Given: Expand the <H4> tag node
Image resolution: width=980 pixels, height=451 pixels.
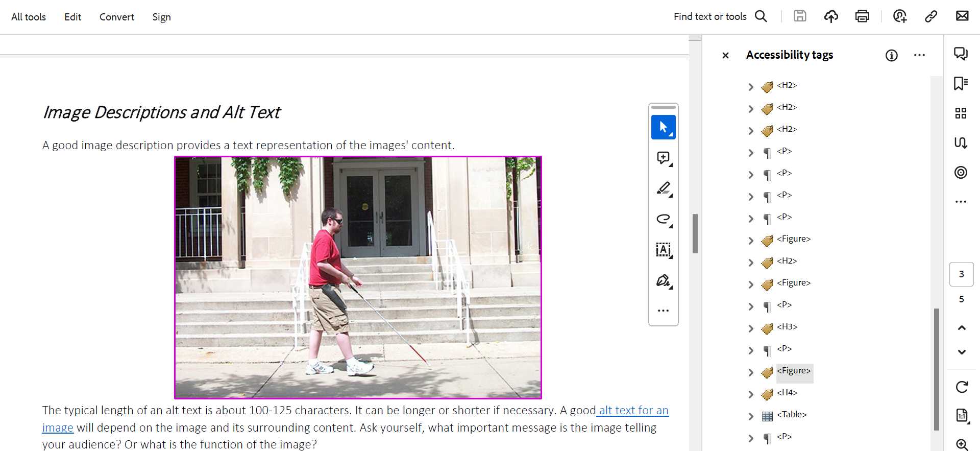Looking at the screenshot, I should coord(751,394).
